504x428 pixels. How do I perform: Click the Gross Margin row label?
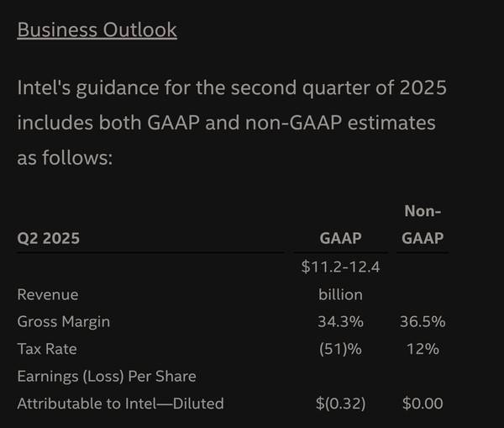tap(64, 322)
